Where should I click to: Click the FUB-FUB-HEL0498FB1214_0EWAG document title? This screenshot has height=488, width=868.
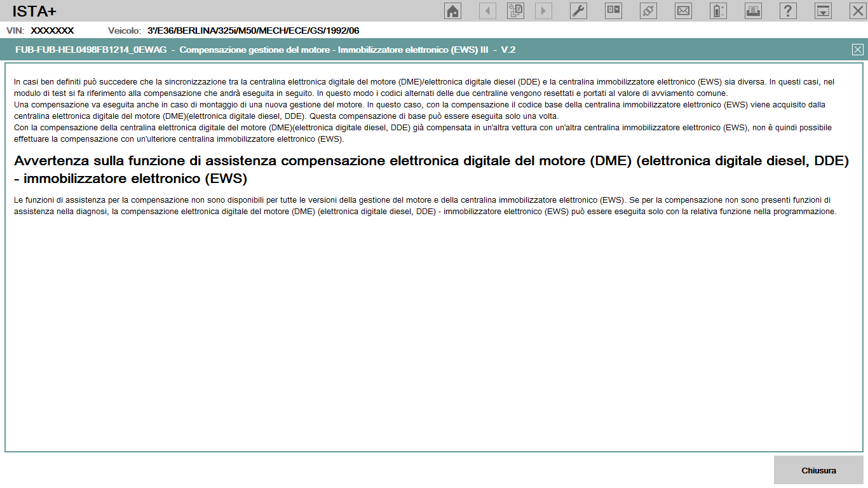(x=90, y=50)
